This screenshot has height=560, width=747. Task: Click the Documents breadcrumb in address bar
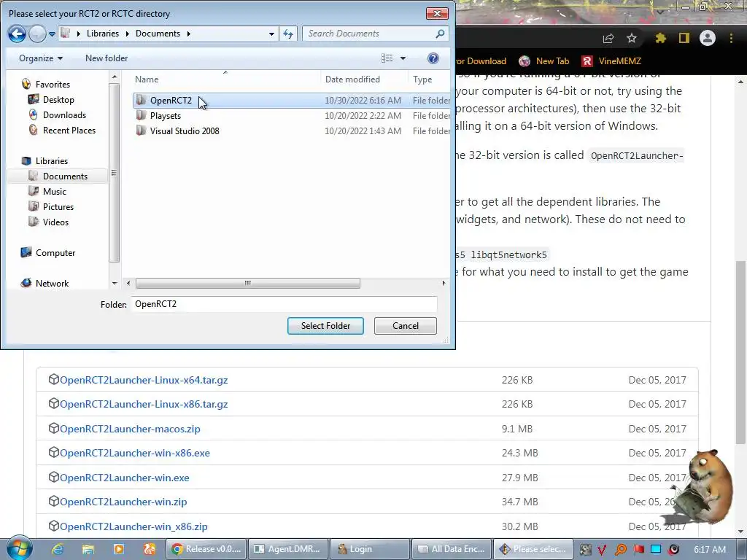click(x=158, y=34)
